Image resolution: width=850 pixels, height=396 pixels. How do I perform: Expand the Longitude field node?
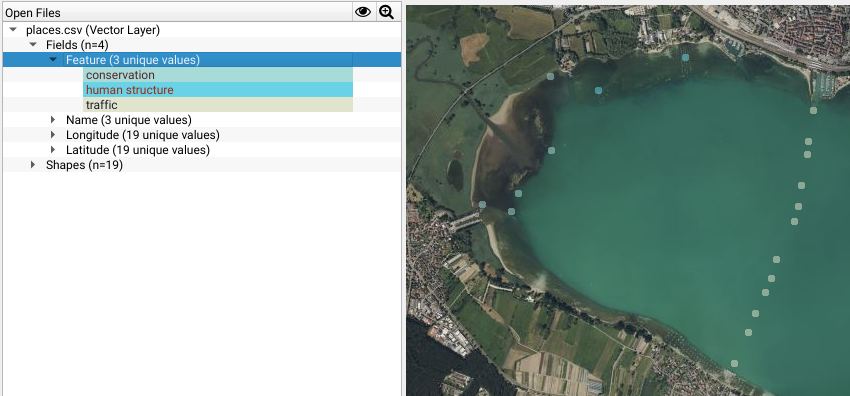coord(53,135)
